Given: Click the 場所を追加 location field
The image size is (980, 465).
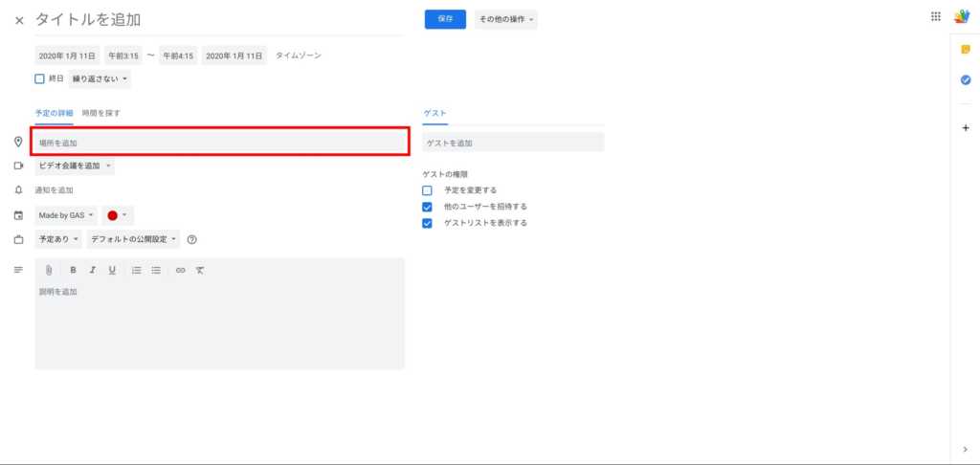Looking at the screenshot, I should [220, 143].
